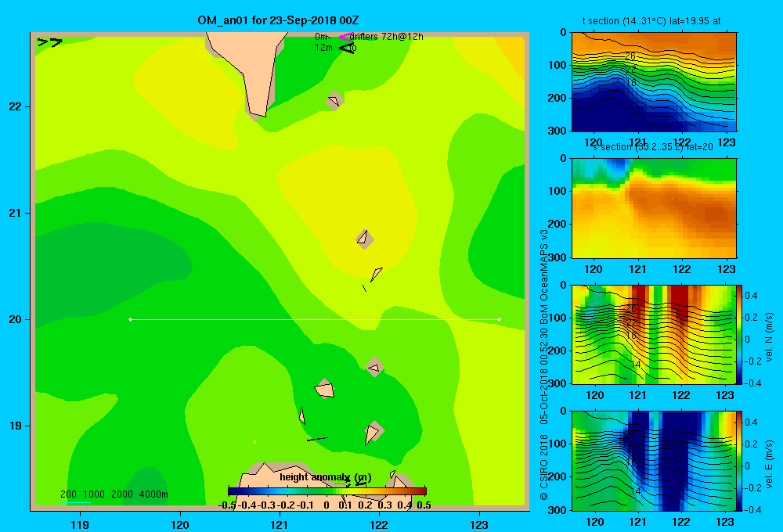Click the 'drifters 72h@12h' legend text
The height and width of the screenshot is (532, 783).
(x=387, y=37)
